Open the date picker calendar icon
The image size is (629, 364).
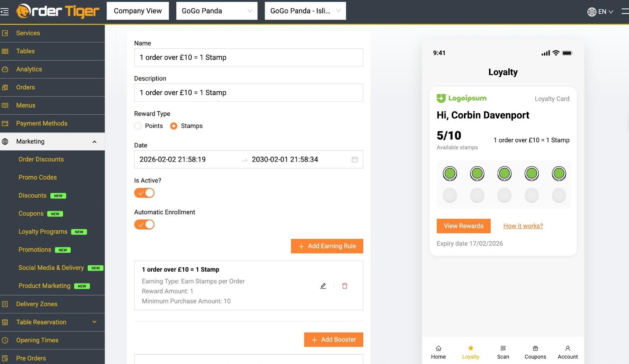click(x=355, y=160)
